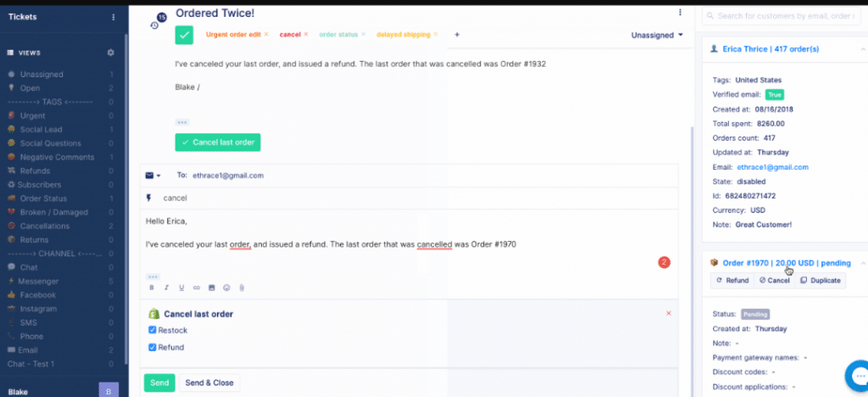Attach a file with paperclip

pos(242,288)
